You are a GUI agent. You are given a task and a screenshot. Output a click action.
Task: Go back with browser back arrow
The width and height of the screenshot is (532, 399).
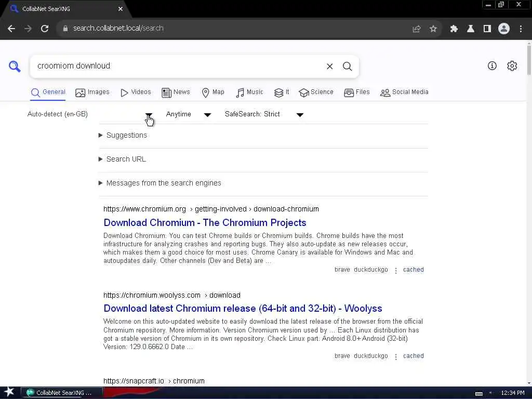(11, 29)
